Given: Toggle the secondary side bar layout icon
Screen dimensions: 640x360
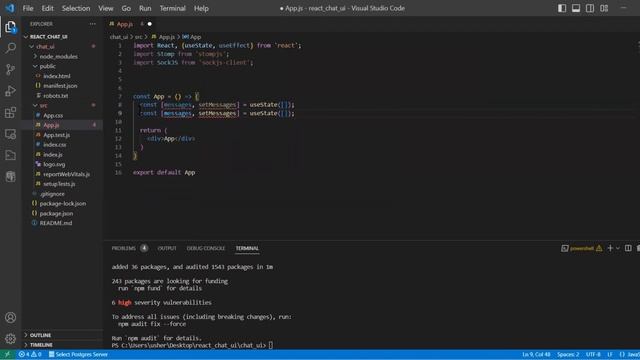Looking at the screenshot, I should [590, 8].
